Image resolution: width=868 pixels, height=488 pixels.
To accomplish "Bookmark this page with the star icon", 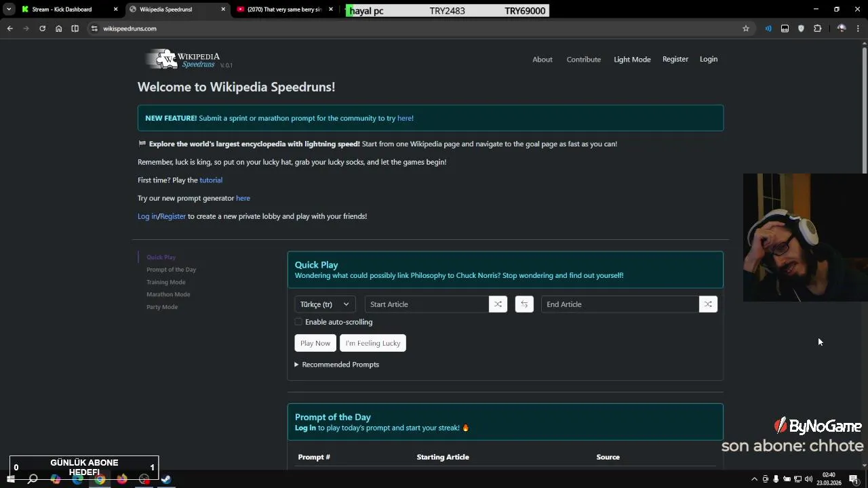I will pyautogui.click(x=746, y=28).
